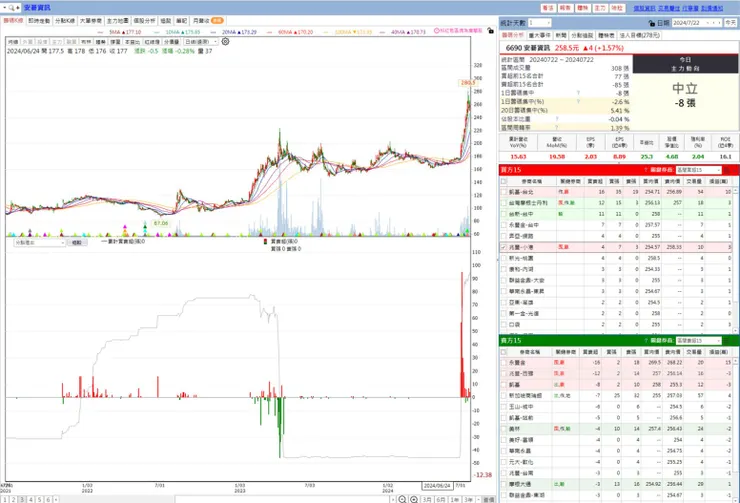Open the 日線(還原) period dropdown
Viewport: 740px width, 503px height.
click(201, 42)
